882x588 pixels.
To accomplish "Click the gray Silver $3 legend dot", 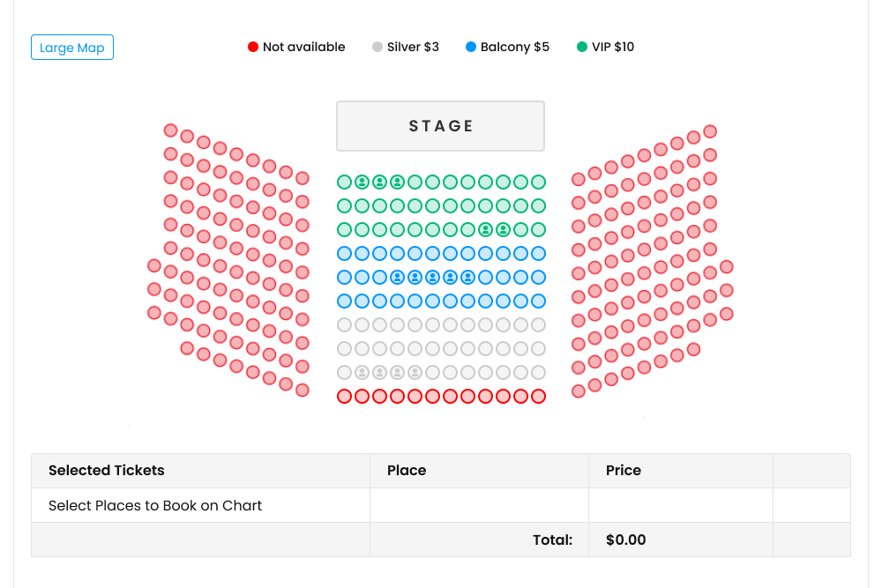I will [376, 47].
